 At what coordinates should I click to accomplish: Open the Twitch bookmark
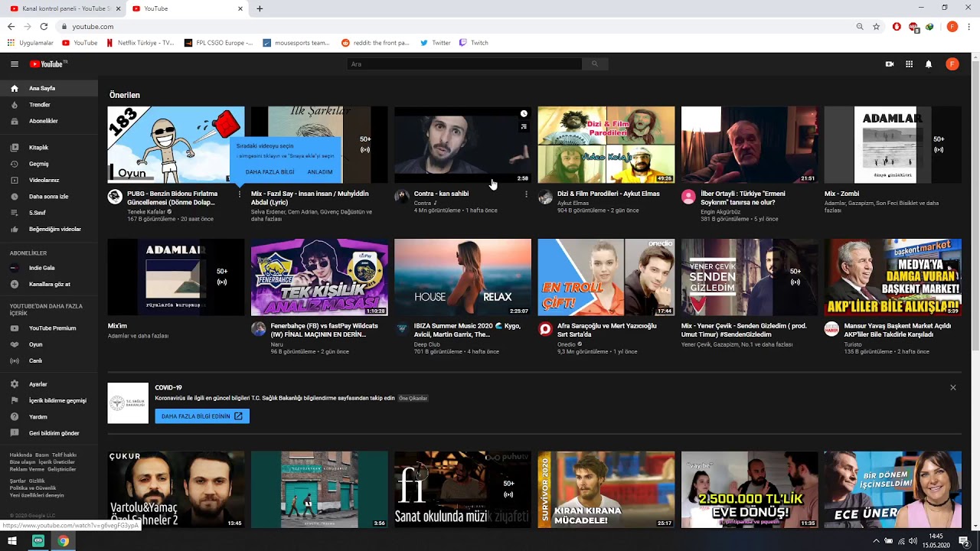(x=474, y=43)
